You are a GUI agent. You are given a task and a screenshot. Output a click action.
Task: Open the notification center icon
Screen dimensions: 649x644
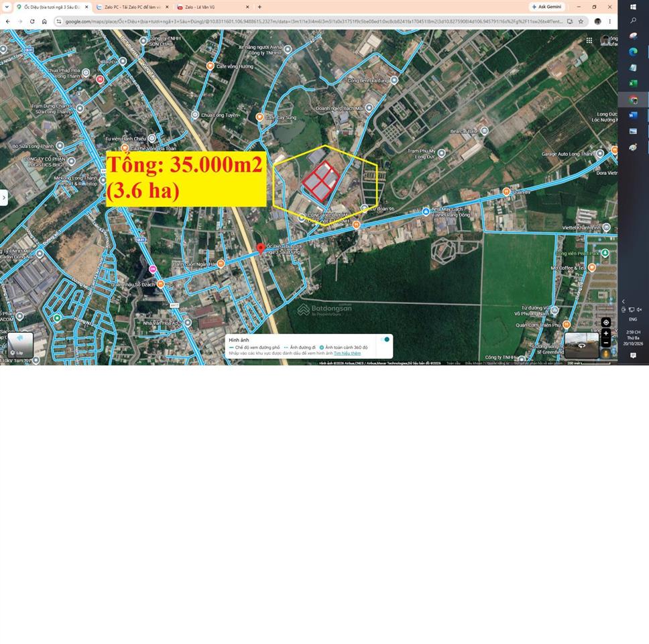(x=634, y=356)
